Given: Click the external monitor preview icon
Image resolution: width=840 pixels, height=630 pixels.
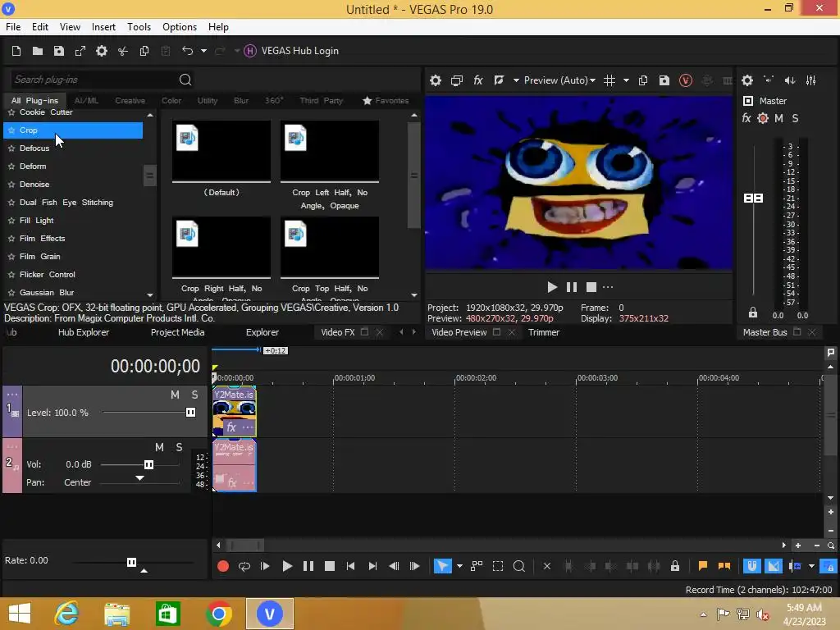Looking at the screenshot, I should (x=456, y=80).
